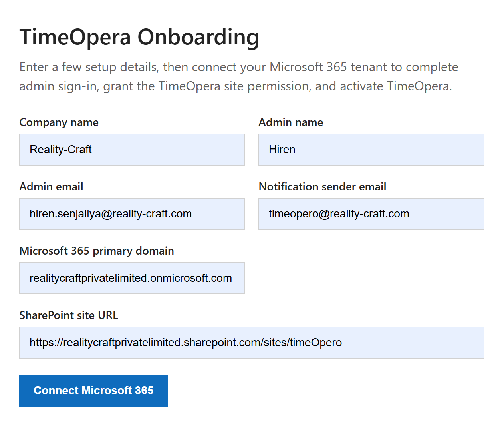The width and height of the screenshot is (504, 423).
Task: Click into the Admin email input
Action: [132, 214]
